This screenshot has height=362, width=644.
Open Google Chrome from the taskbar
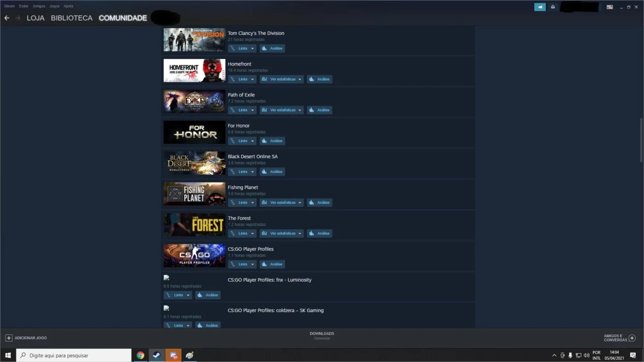[140, 355]
